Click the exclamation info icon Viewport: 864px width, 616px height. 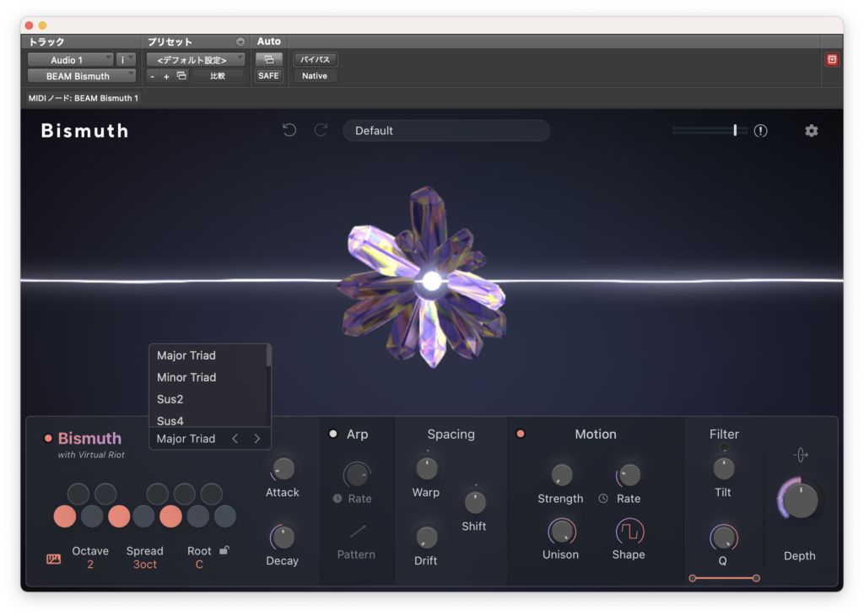click(760, 131)
